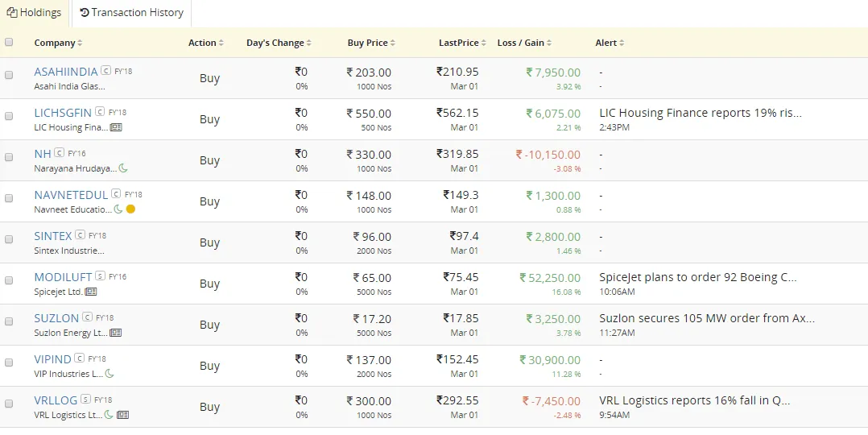Click the news icon beside Spicejet Ltd.

pyautogui.click(x=91, y=292)
